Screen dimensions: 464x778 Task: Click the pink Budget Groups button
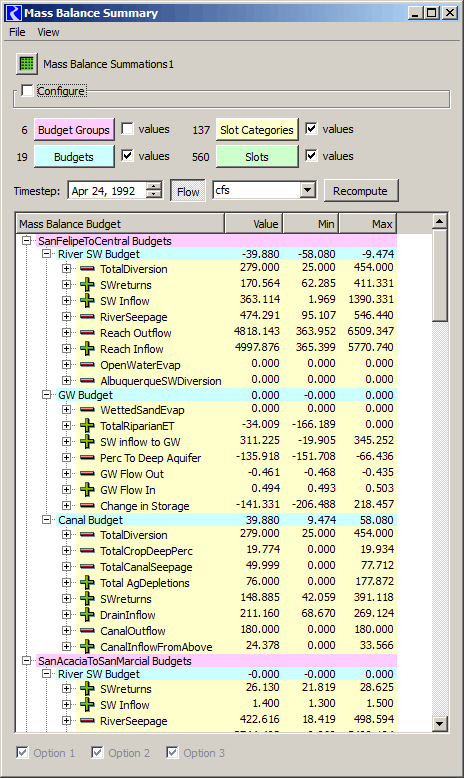pos(74,130)
